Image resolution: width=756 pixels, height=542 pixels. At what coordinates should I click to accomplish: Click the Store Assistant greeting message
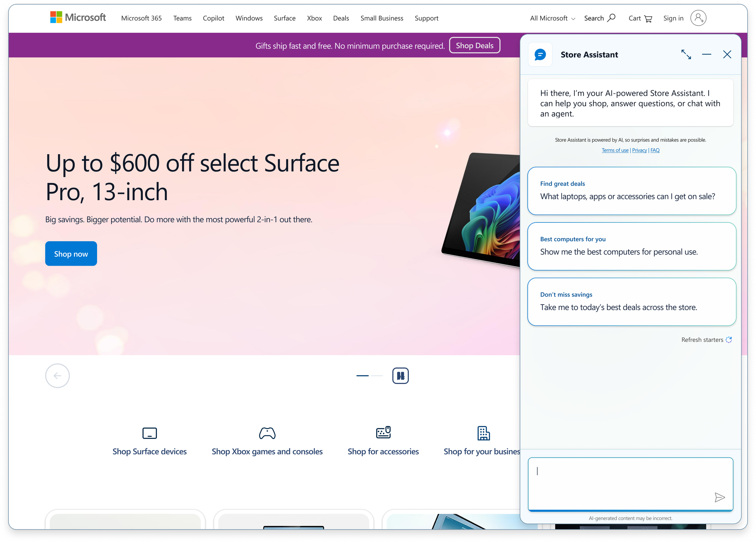[x=630, y=103]
